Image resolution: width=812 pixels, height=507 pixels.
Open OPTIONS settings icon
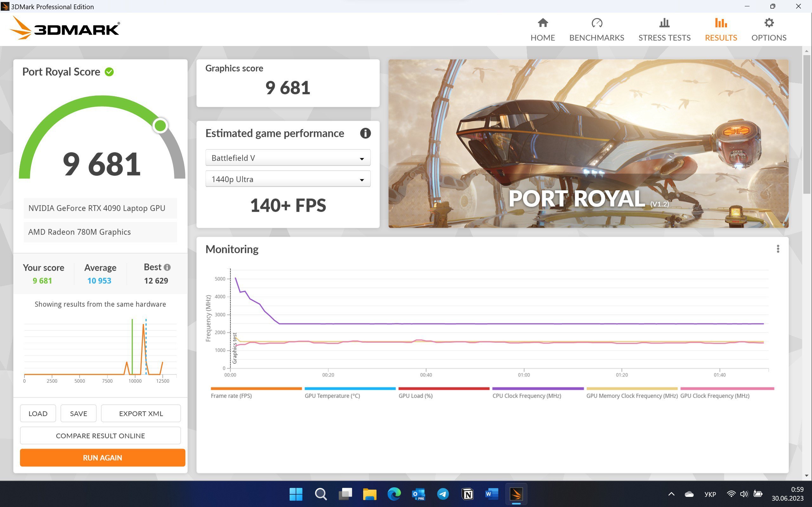[x=769, y=23]
